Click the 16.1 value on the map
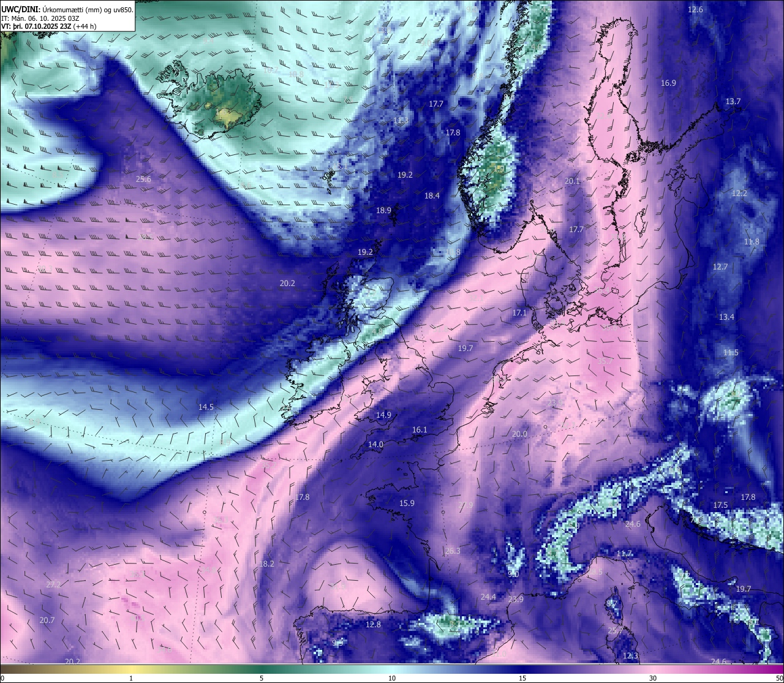 click(420, 430)
